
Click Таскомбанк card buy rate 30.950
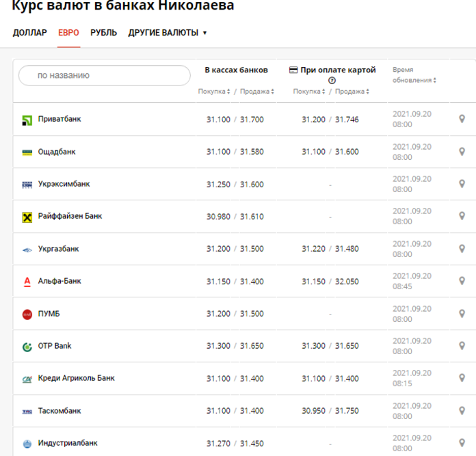pyautogui.click(x=313, y=411)
